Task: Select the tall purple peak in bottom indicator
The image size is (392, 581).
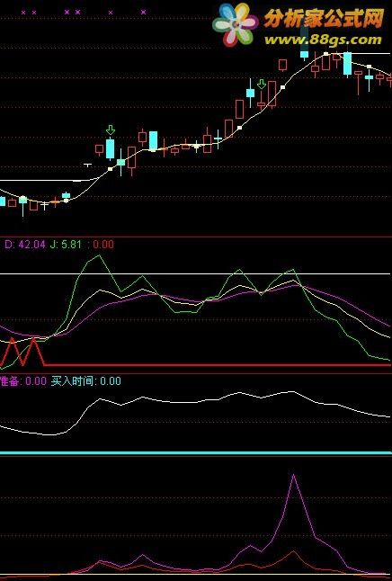Action: click(294, 475)
